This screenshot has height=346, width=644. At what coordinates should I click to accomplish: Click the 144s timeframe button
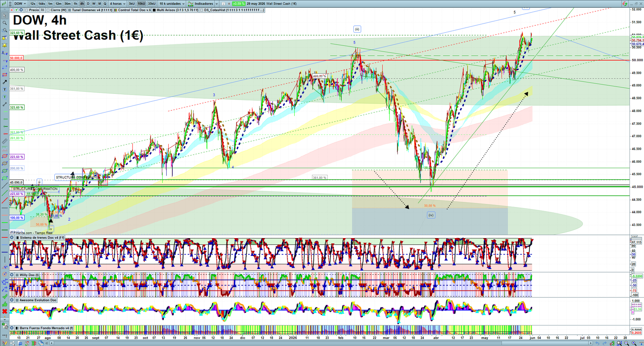tap(41, 4)
